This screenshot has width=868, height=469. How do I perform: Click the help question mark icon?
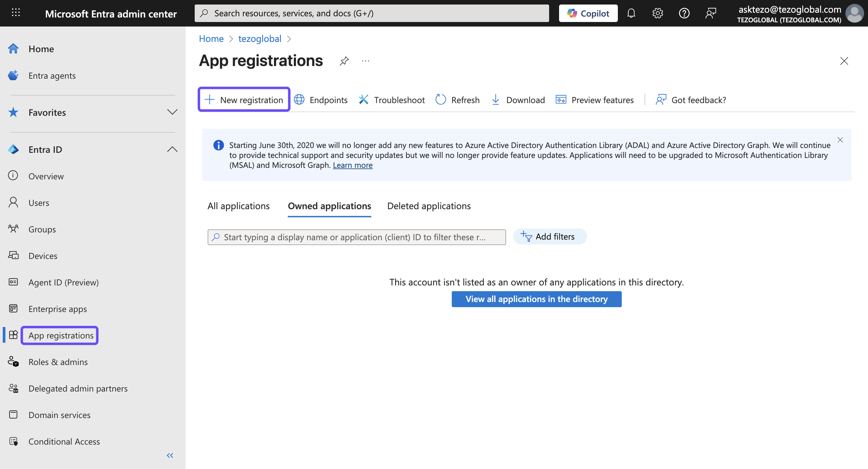tap(684, 13)
